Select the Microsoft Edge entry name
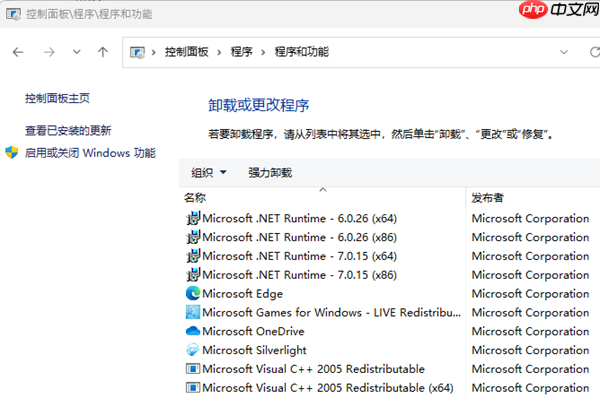The height and width of the screenshot is (398, 600). click(x=243, y=294)
